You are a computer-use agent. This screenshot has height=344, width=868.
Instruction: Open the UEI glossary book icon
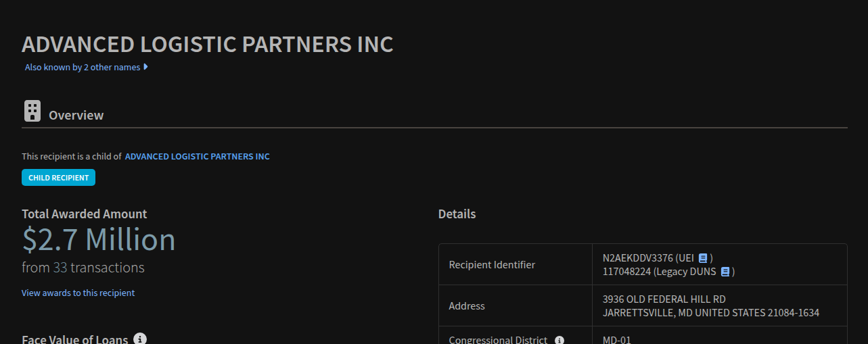point(703,257)
